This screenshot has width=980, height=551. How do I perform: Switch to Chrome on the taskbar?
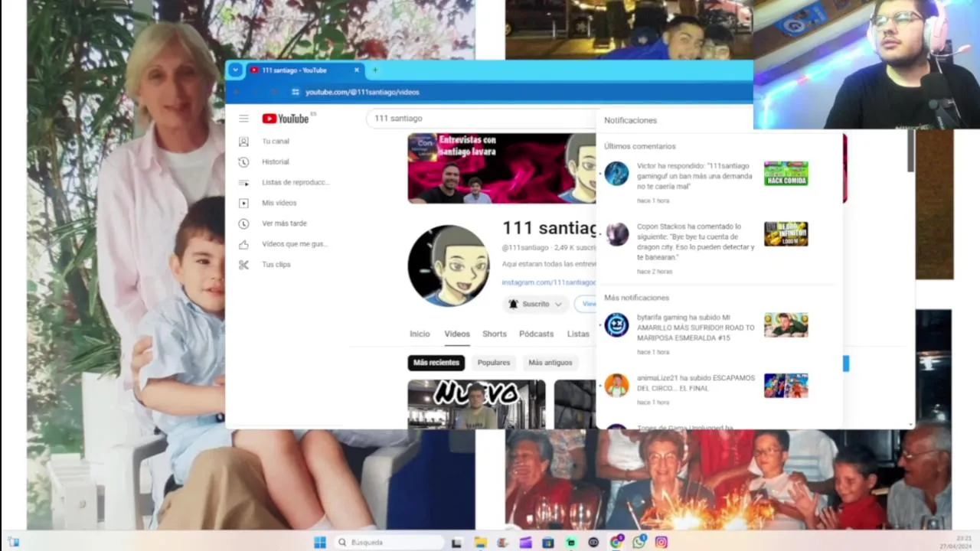pyautogui.click(x=616, y=543)
